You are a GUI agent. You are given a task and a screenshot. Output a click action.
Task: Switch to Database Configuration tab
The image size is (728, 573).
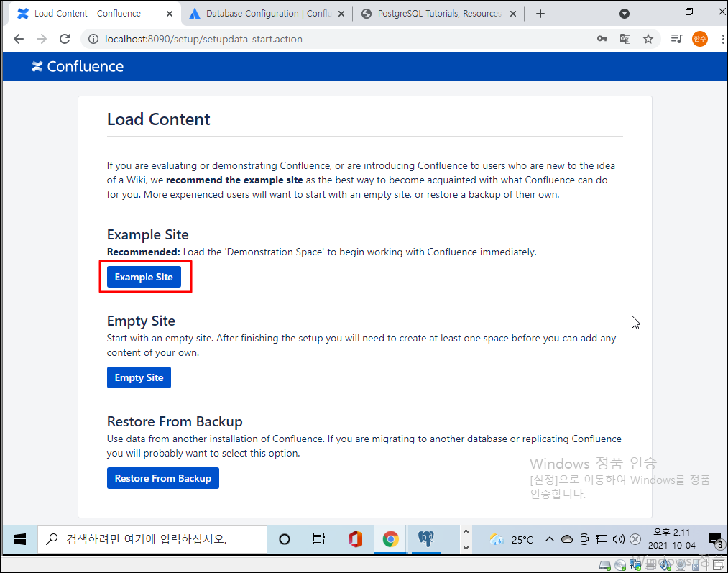267,14
